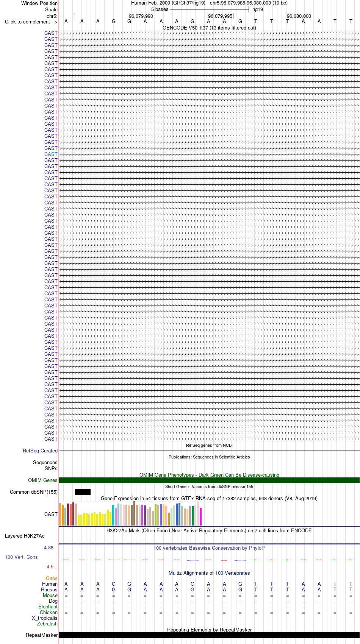Open the OMIM Gene Phenotypes track title
This screenshot has width=360, height=644.
coord(209,475)
